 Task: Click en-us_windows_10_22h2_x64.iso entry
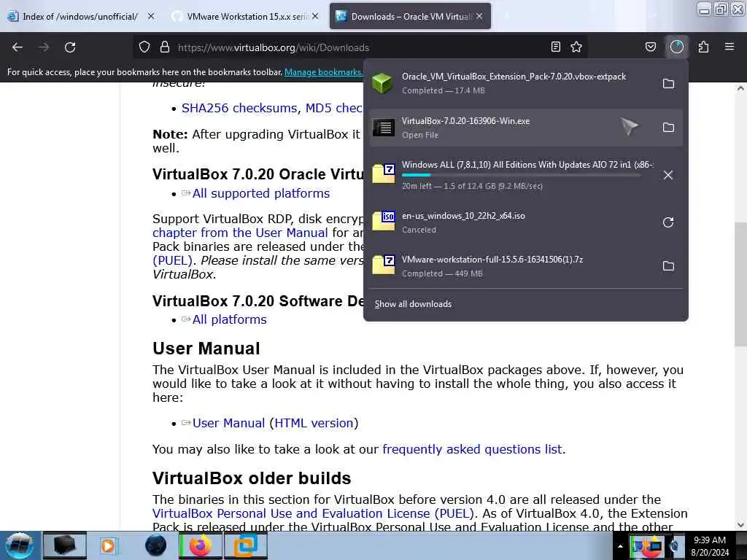(463, 216)
